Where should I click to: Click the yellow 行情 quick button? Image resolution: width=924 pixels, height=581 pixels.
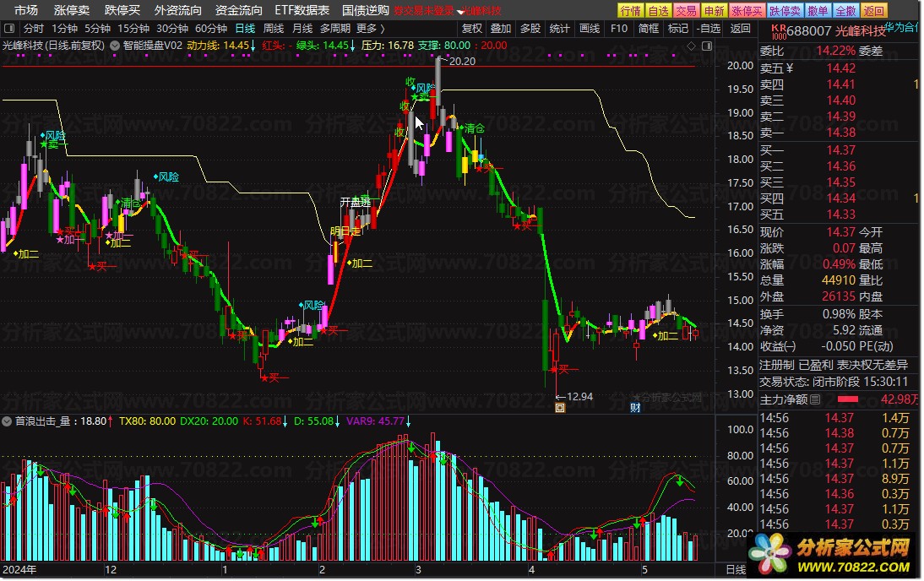pyautogui.click(x=631, y=11)
